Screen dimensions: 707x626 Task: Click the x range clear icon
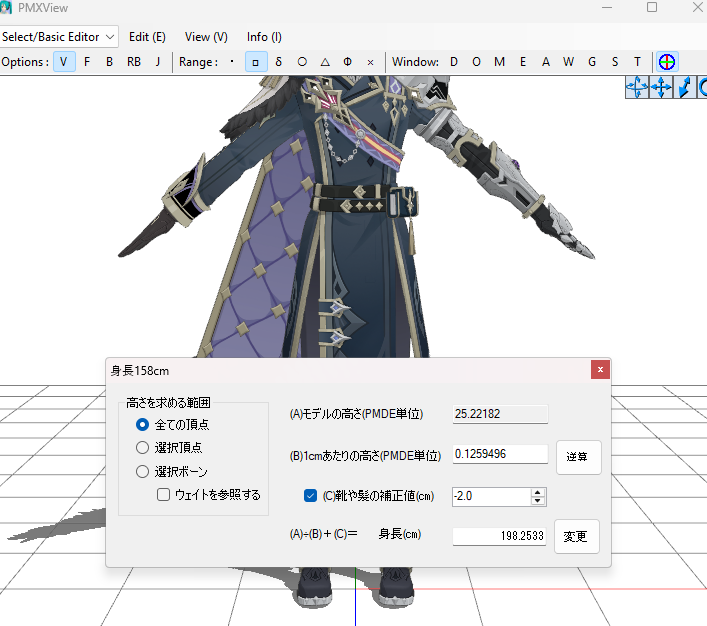tap(370, 62)
